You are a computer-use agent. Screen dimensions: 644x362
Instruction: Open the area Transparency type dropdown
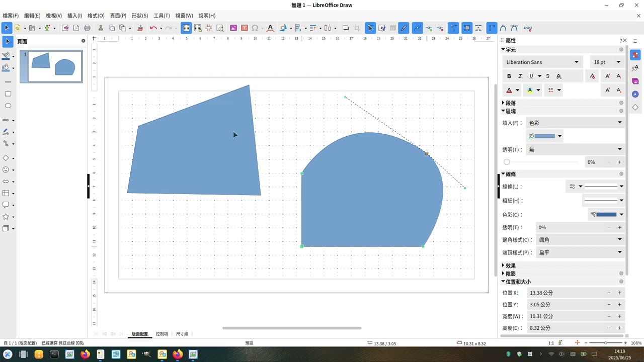pyautogui.click(x=575, y=149)
